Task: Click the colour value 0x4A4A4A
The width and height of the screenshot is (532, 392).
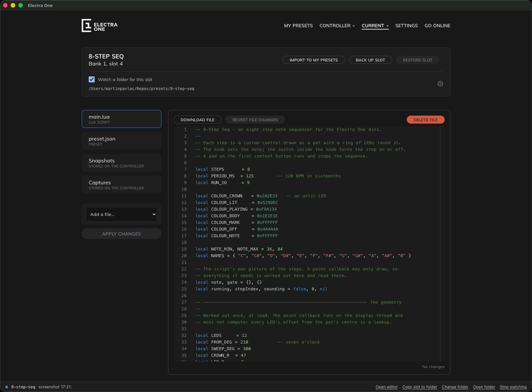Action: [268, 229]
